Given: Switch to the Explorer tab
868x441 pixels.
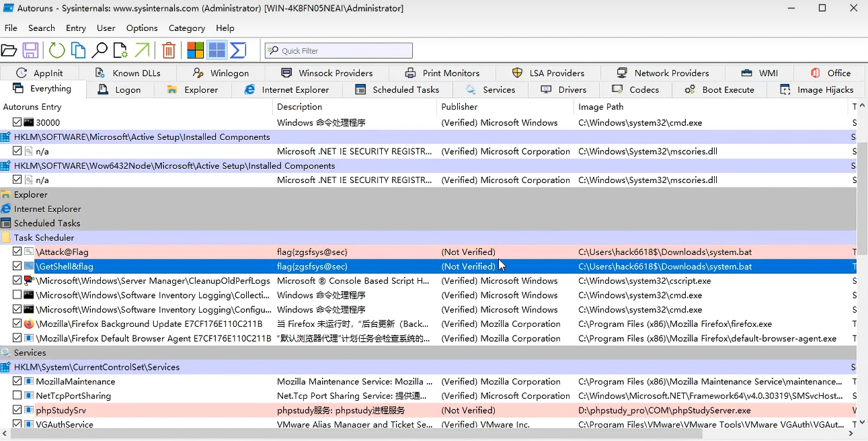Looking at the screenshot, I should pyautogui.click(x=193, y=89).
